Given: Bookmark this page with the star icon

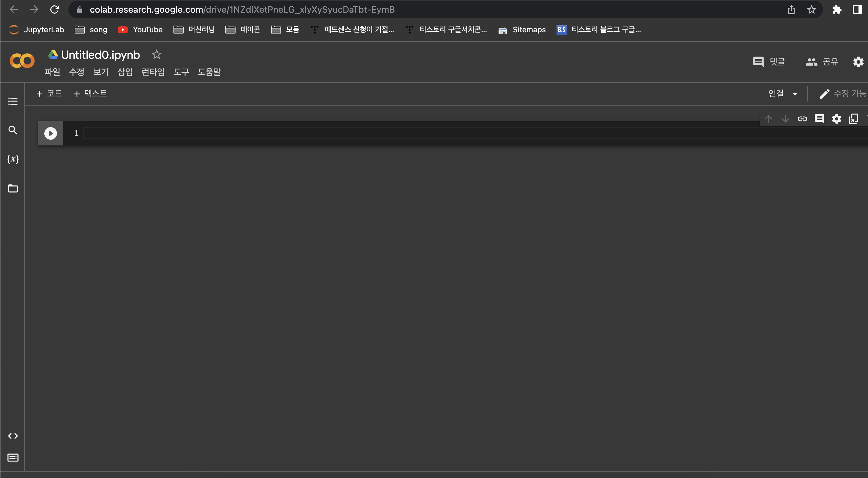Looking at the screenshot, I should tap(811, 9).
